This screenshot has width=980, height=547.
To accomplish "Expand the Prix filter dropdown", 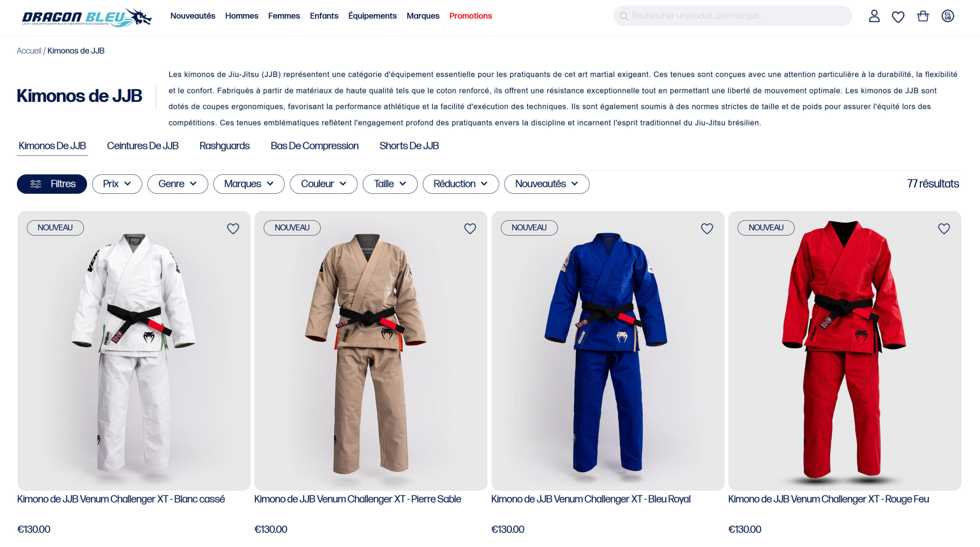I will 117,184.
